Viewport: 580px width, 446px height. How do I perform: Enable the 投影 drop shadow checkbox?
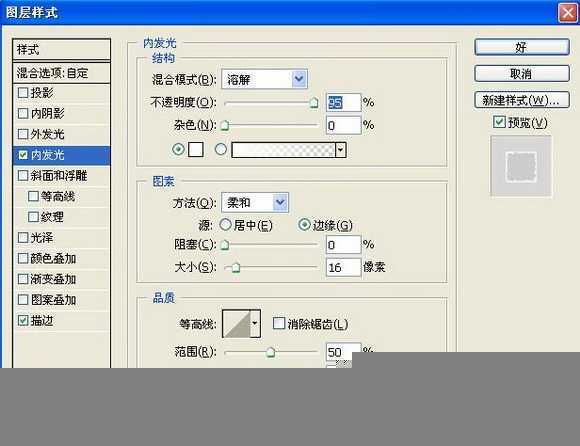pos(23,92)
